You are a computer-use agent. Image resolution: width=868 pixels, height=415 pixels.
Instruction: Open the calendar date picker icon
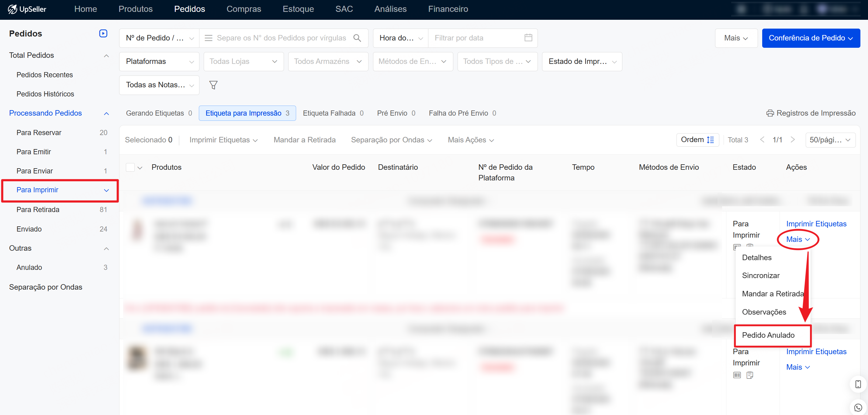528,38
